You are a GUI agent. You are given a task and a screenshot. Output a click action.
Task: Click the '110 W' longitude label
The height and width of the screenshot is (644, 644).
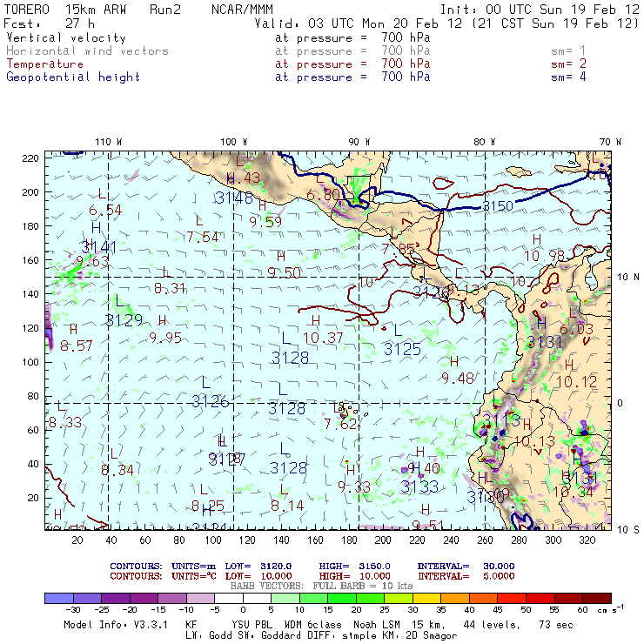(x=109, y=142)
